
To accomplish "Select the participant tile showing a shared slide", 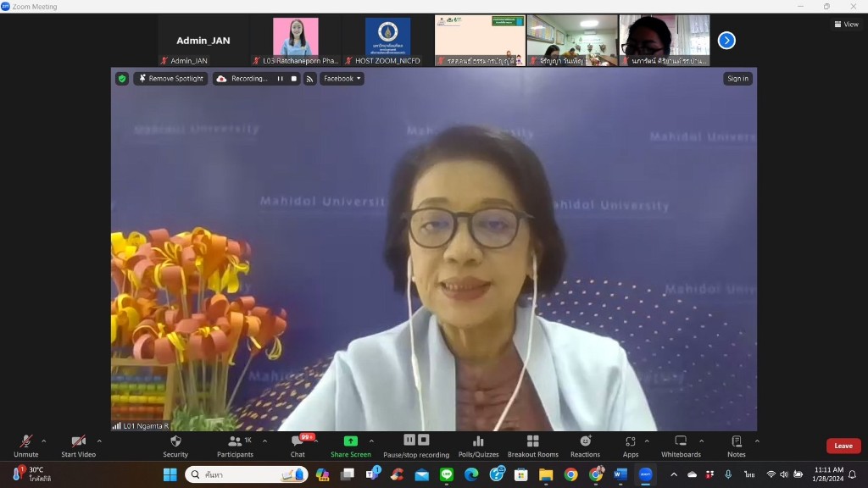I will [x=480, y=41].
